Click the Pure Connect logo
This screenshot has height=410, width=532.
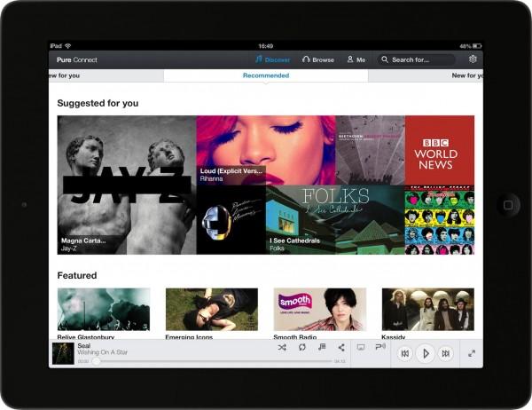point(77,59)
